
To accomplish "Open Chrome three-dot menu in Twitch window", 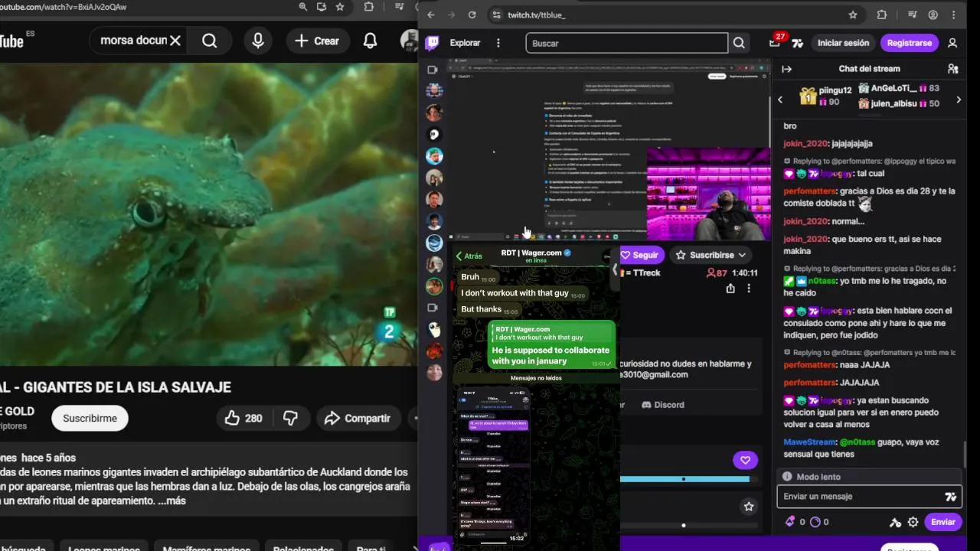I will coord(953,15).
